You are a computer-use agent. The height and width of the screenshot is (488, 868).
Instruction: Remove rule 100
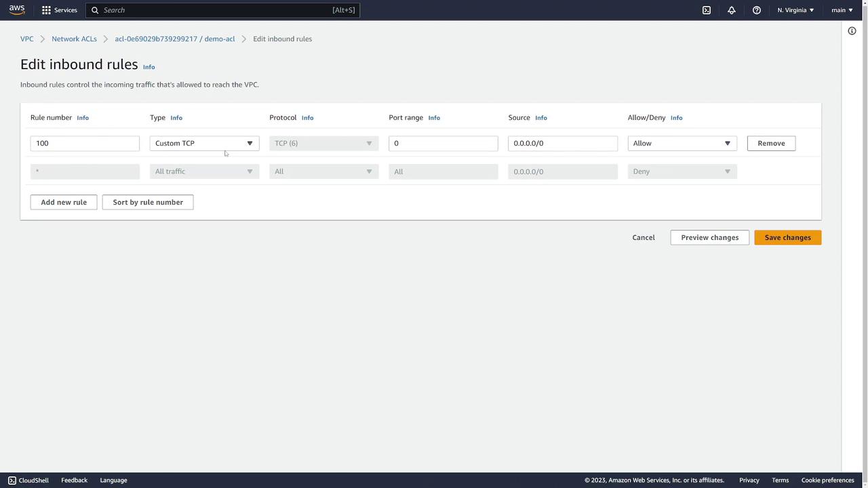(x=771, y=143)
